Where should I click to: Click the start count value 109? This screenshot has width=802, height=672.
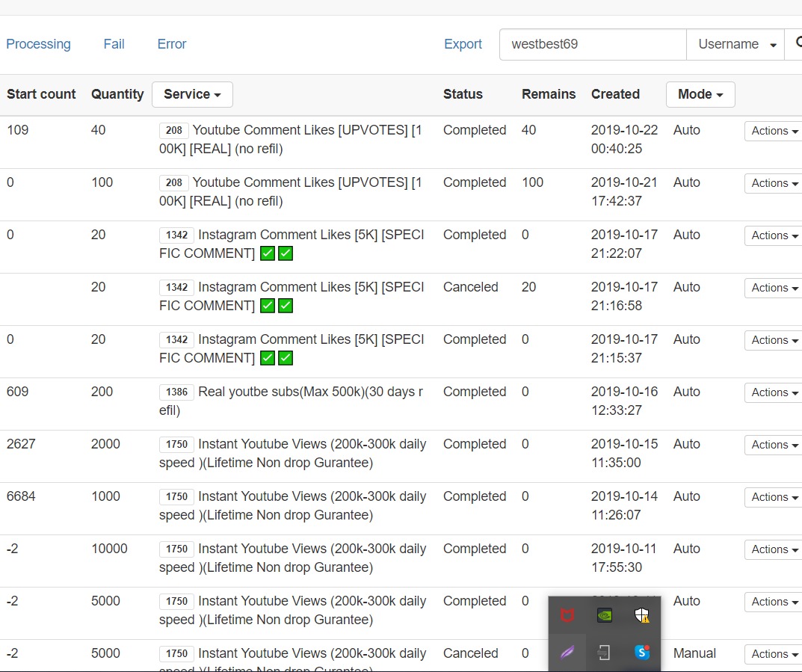[17, 130]
